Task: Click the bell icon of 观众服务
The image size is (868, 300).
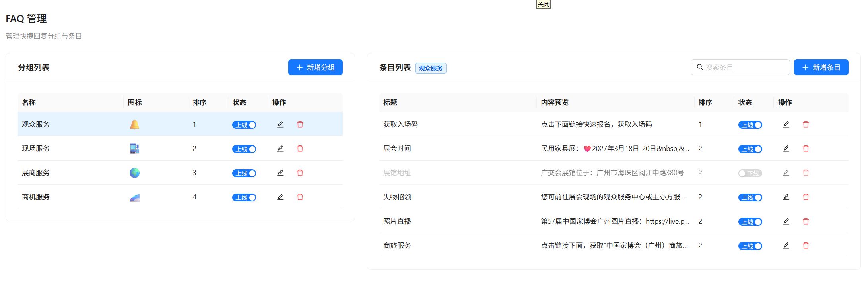Action: coord(134,124)
